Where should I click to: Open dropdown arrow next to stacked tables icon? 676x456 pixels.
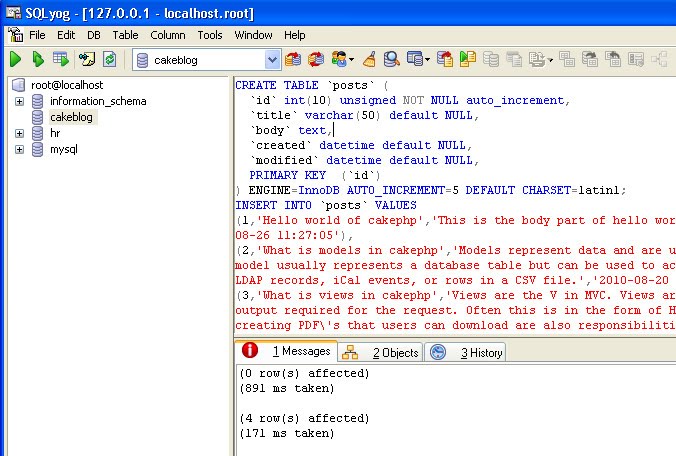tap(427, 60)
